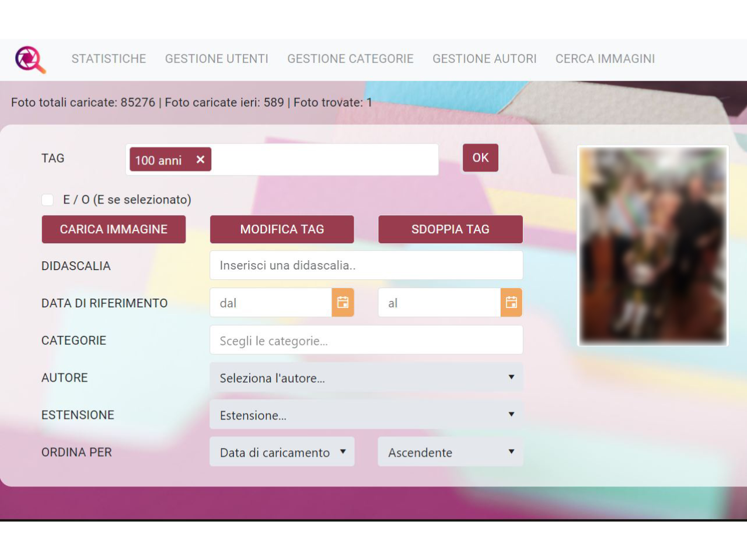Click the 'E / O (E se selezionato)' label
Screen dimensions: 747x560
pos(127,199)
